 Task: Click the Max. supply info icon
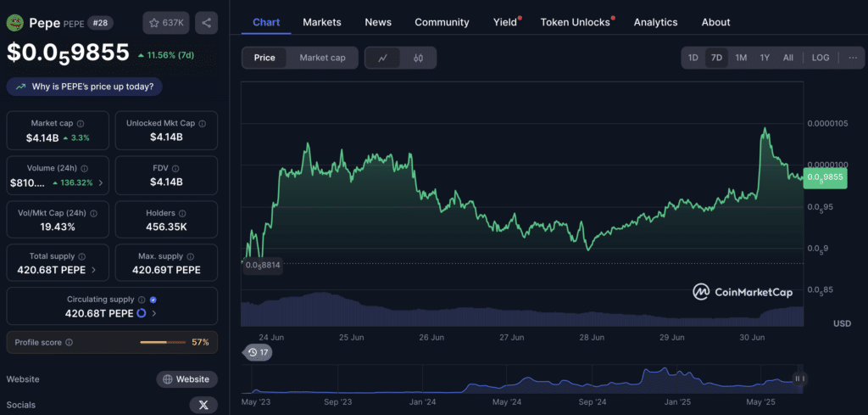191,256
